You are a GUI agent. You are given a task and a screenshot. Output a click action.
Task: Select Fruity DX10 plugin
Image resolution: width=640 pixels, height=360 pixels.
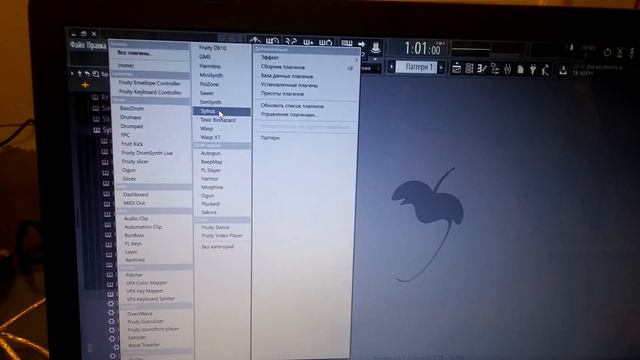(x=213, y=48)
